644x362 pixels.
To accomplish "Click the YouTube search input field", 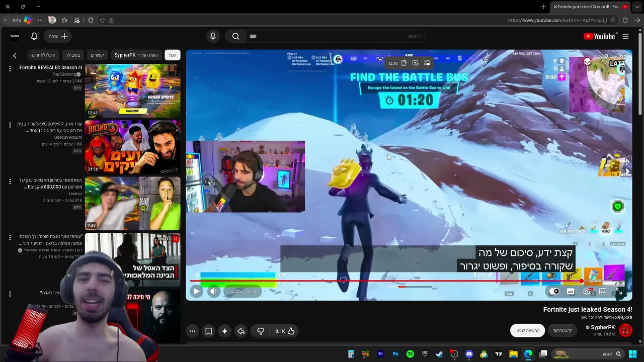I will pyautogui.click(x=335, y=36).
